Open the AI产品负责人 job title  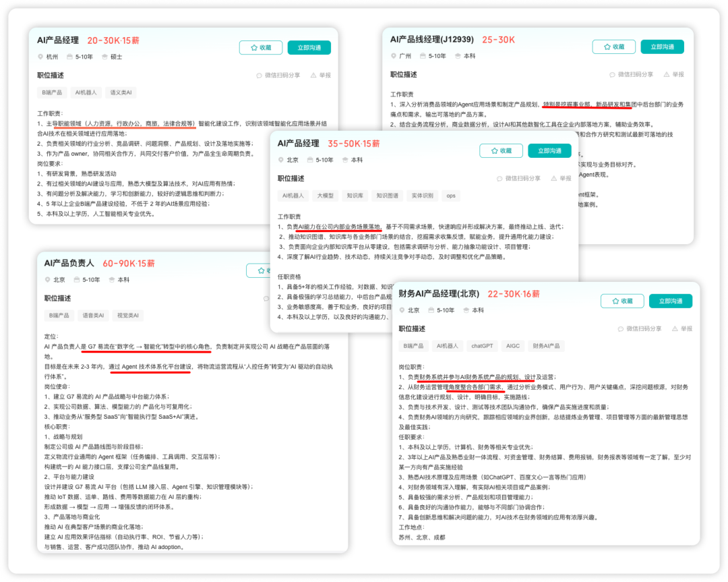point(69,264)
